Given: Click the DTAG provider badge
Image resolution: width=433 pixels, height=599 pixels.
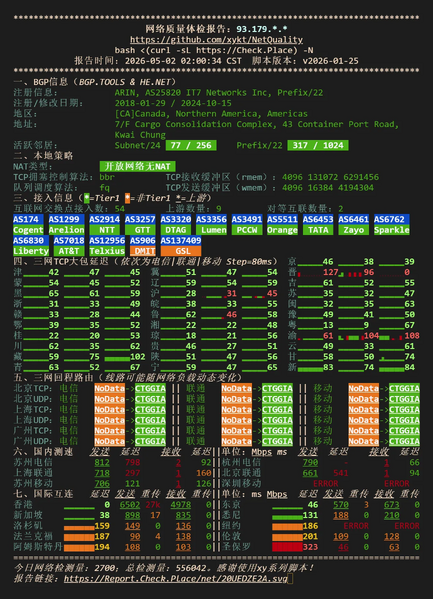Looking at the screenshot, I should point(176,230).
